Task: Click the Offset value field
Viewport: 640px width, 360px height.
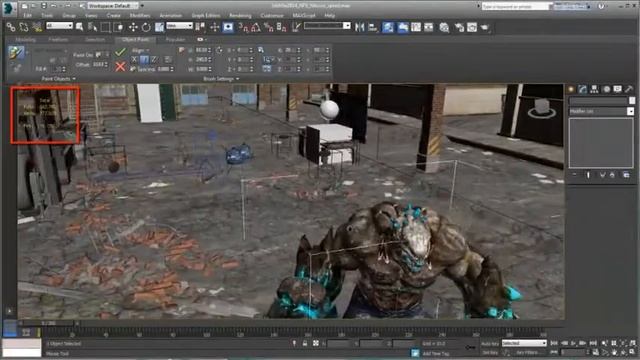Action: (100, 64)
